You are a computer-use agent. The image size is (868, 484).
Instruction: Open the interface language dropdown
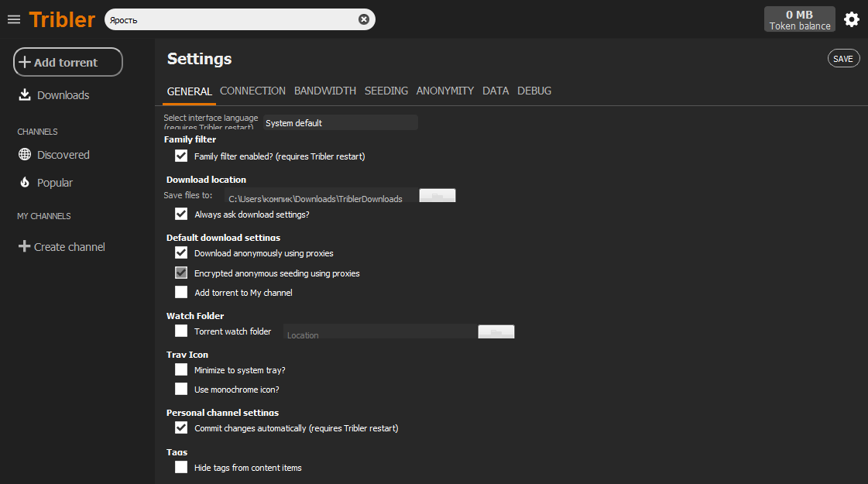(x=341, y=123)
